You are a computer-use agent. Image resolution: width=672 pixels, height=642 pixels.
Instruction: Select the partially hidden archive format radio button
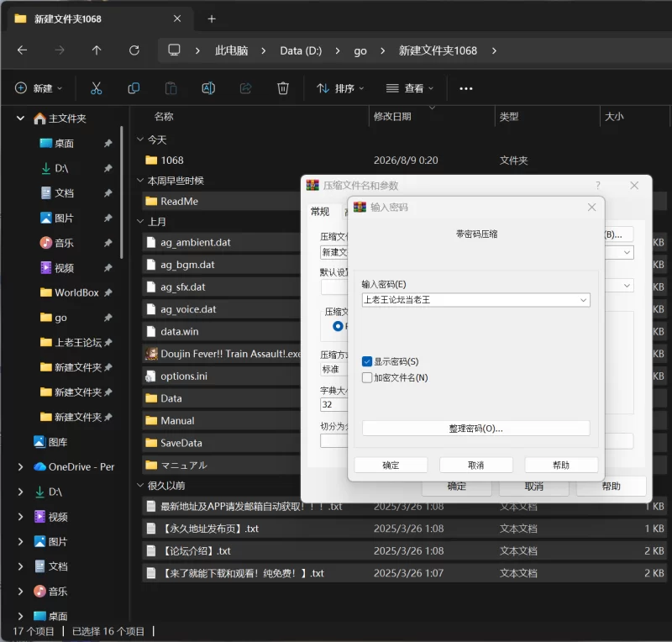338,326
